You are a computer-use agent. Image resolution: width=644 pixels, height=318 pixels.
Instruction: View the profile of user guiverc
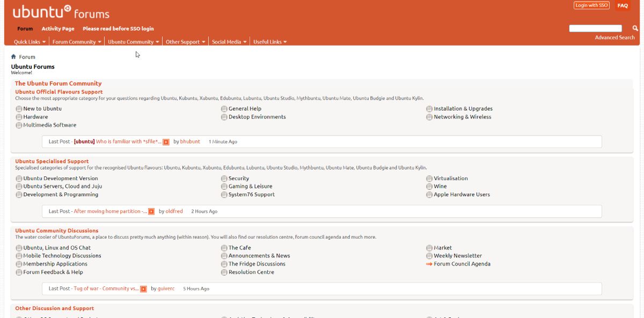point(166,289)
